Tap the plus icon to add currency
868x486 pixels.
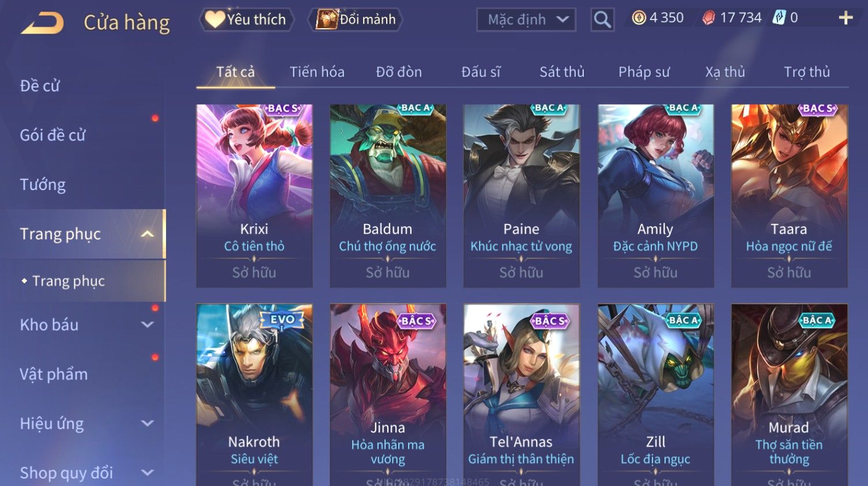(846, 18)
